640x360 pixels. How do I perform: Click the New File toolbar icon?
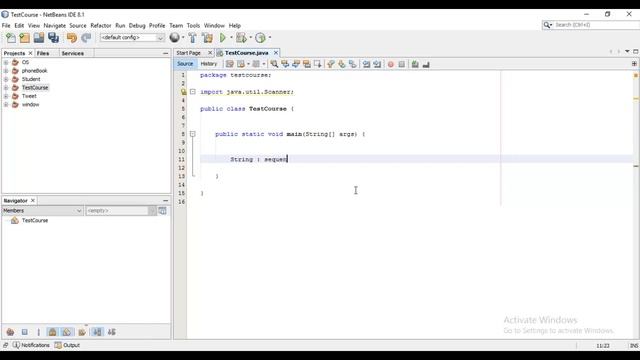11,38
